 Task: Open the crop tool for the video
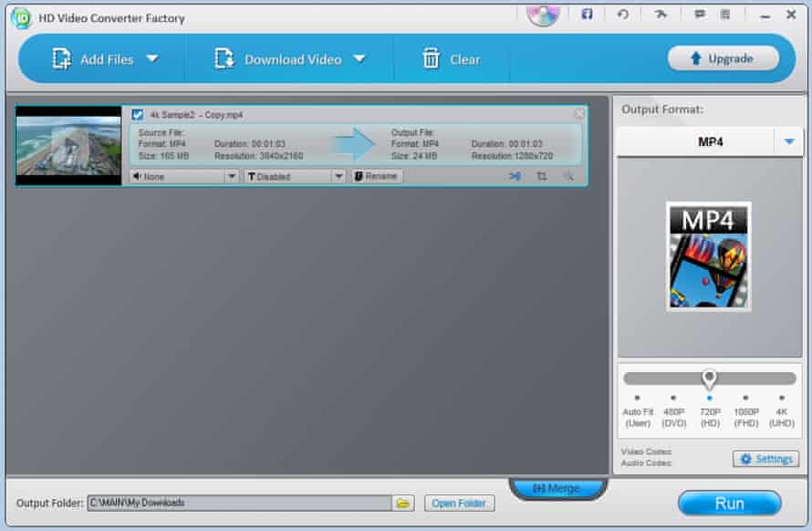point(541,176)
